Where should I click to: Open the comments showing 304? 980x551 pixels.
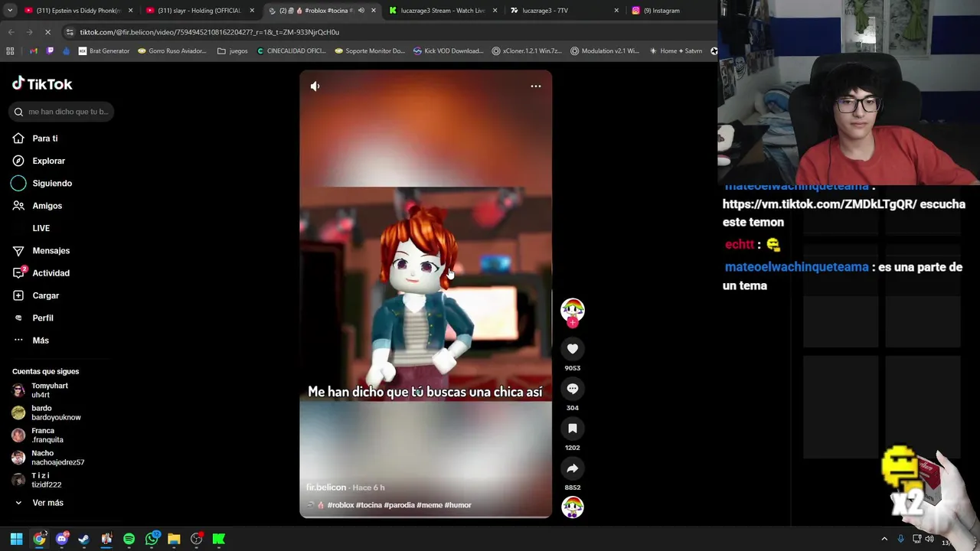(573, 389)
